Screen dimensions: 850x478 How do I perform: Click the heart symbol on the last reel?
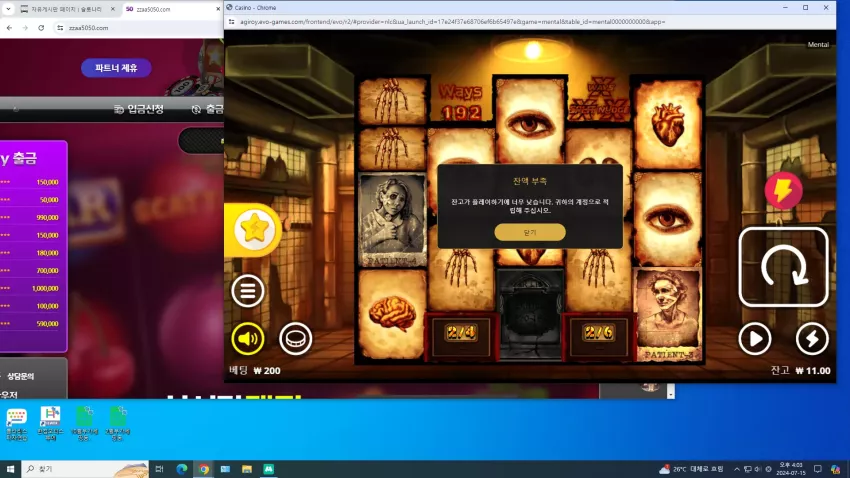coord(668,124)
